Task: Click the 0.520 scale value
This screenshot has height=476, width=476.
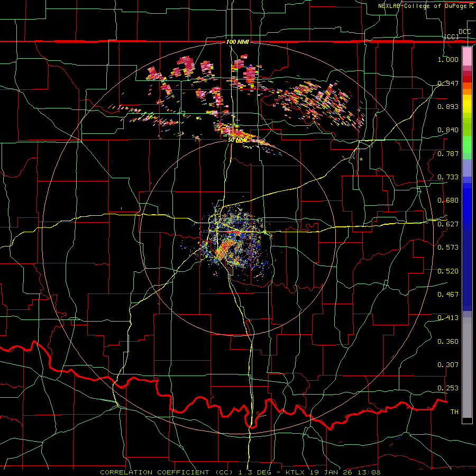Action: point(448,271)
